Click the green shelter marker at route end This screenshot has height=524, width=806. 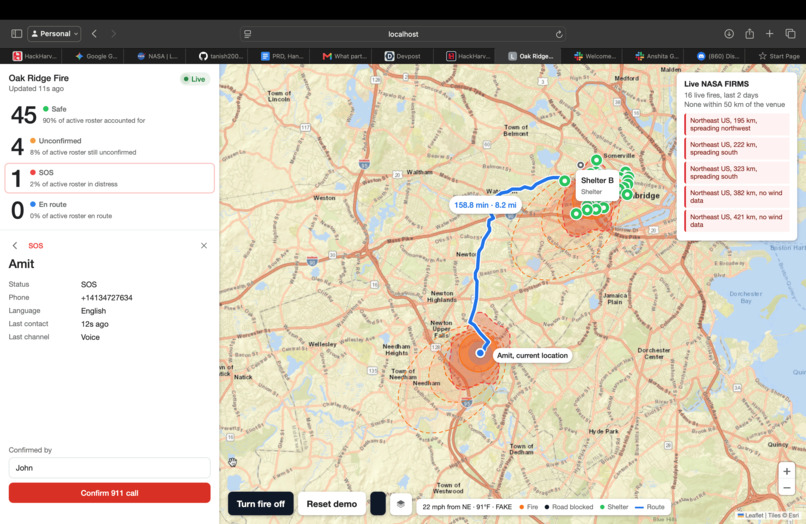(564, 180)
